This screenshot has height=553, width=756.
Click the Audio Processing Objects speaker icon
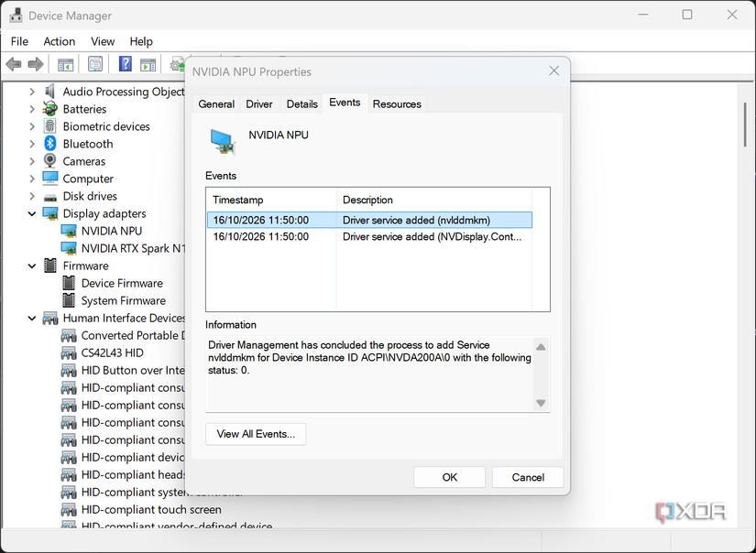tap(49, 91)
